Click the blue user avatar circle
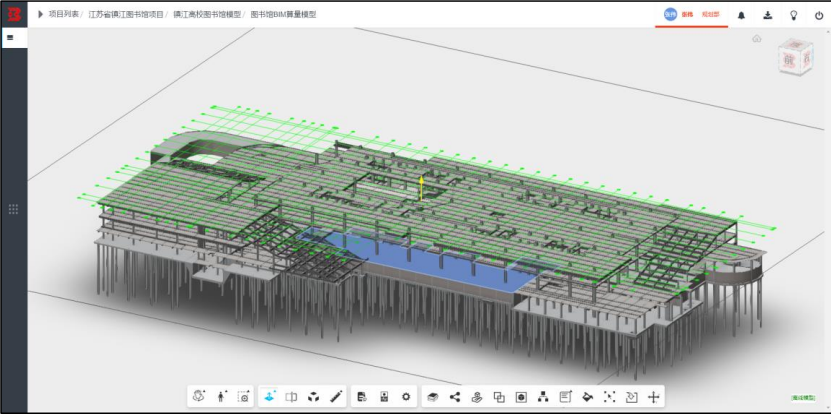The width and height of the screenshot is (831, 414). tap(670, 15)
